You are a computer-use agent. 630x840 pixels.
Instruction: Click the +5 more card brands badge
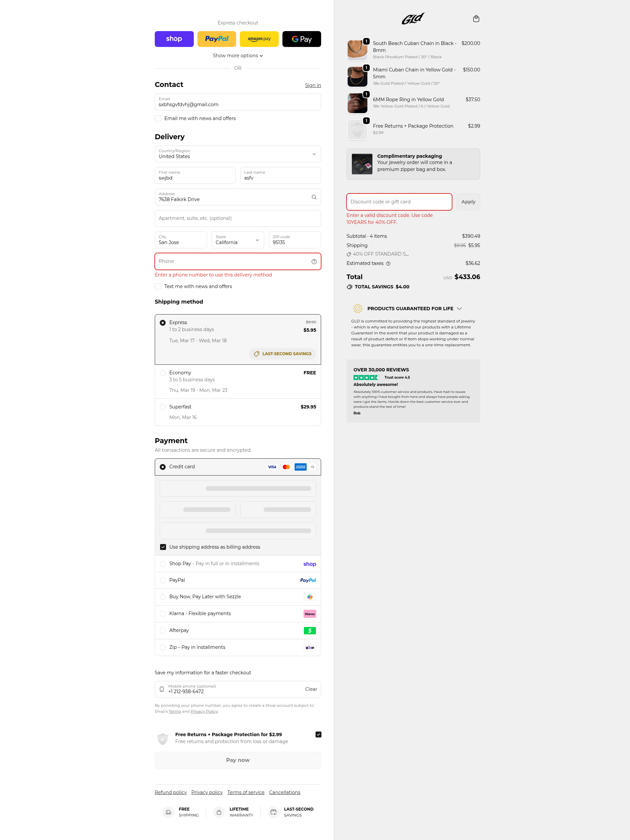point(312,467)
